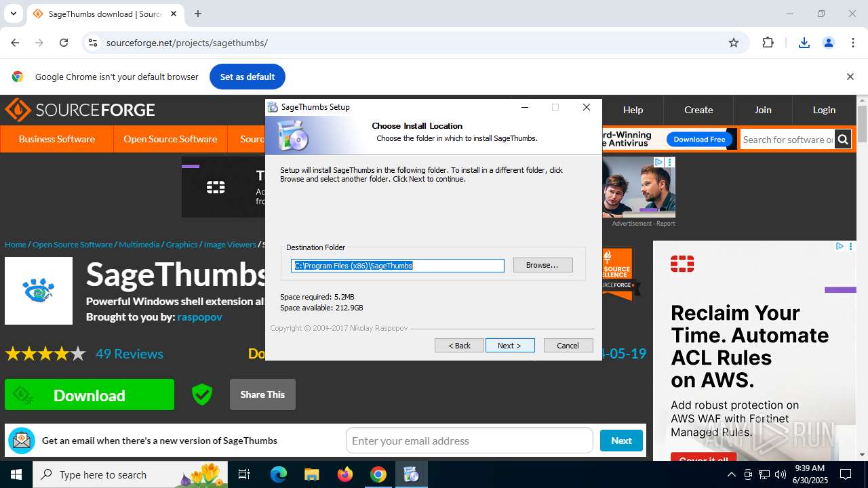This screenshot has height=488, width=868.
Task: Bookmark this page with the star icon
Action: pyautogui.click(x=734, y=43)
